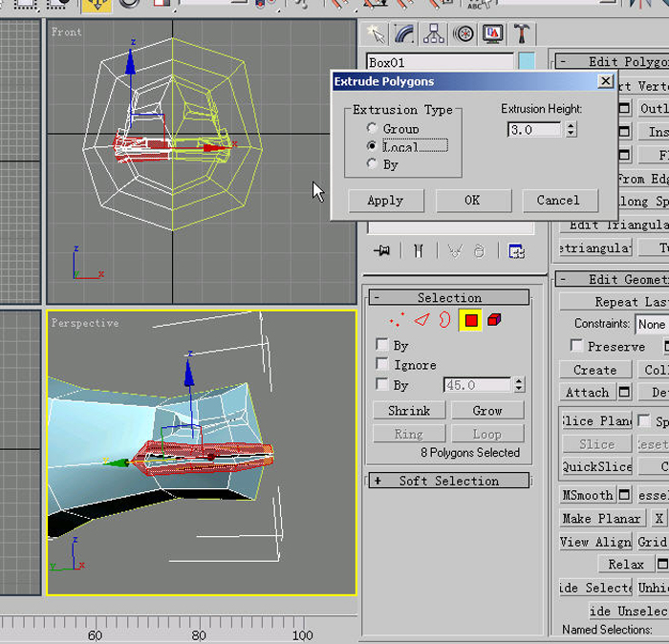This screenshot has width=669, height=644.
Task: Collapse the Edit Polygons rollout header
Action: tap(613, 61)
